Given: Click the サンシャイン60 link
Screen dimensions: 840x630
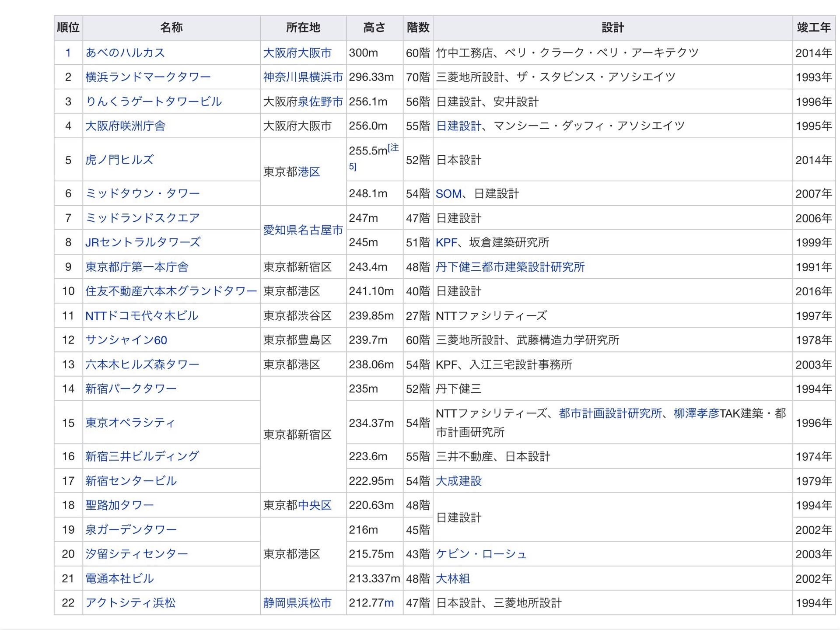Looking at the screenshot, I should pyautogui.click(x=126, y=340).
